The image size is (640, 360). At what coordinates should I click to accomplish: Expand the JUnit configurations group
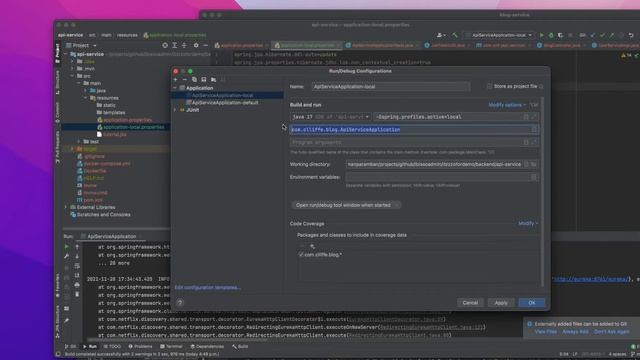pos(175,110)
